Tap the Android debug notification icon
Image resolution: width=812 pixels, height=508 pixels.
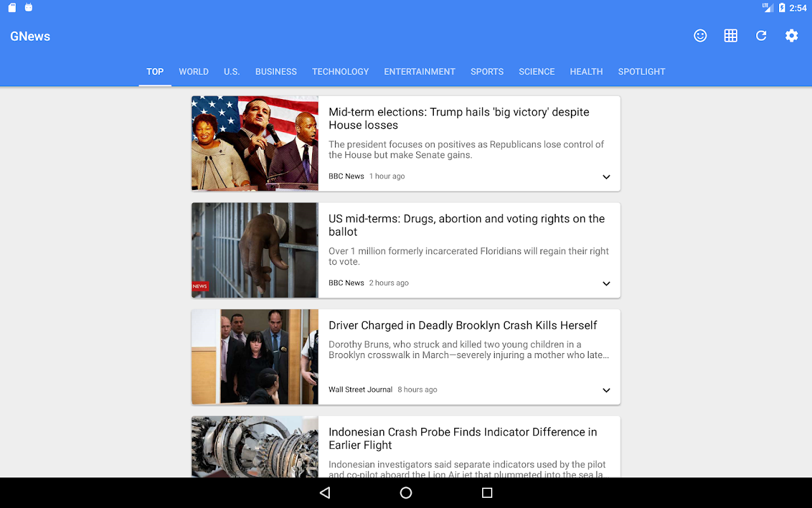[29, 8]
